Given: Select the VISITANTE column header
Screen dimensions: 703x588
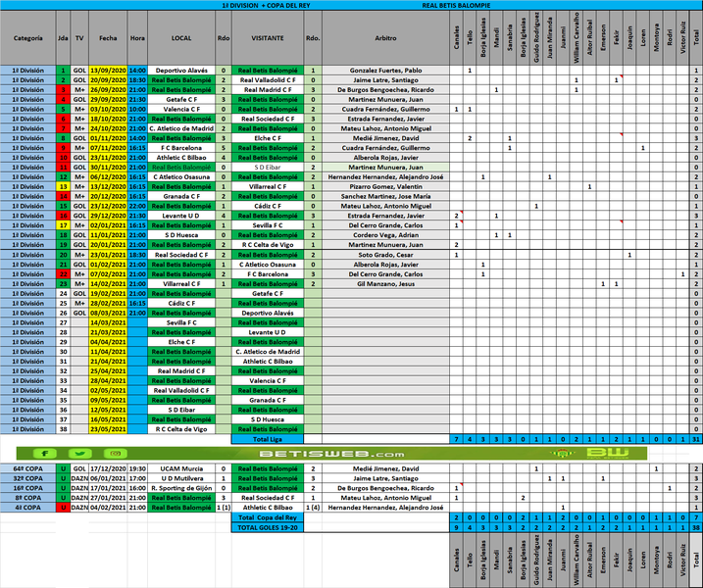Looking at the screenshot, I should [x=268, y=38].
